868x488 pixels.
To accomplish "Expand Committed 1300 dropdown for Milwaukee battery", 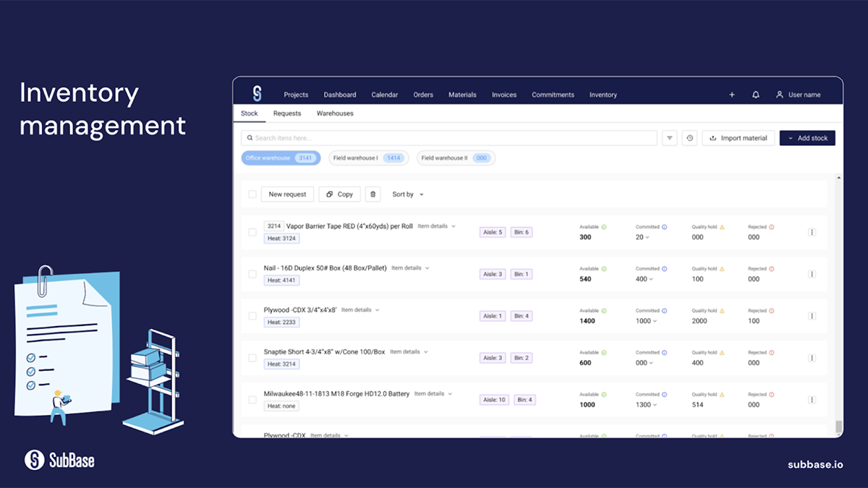I will pyautogui.click(x=646, y=405).
